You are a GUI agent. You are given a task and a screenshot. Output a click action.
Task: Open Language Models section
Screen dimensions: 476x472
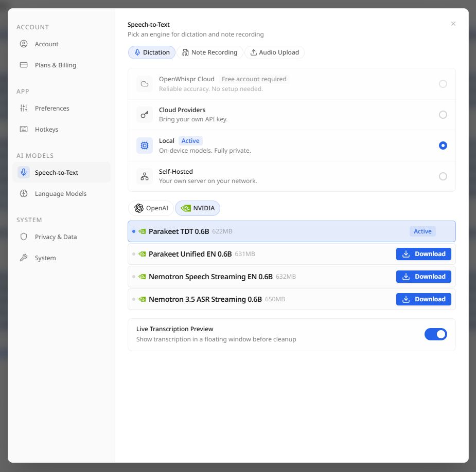tap(61, 194)
